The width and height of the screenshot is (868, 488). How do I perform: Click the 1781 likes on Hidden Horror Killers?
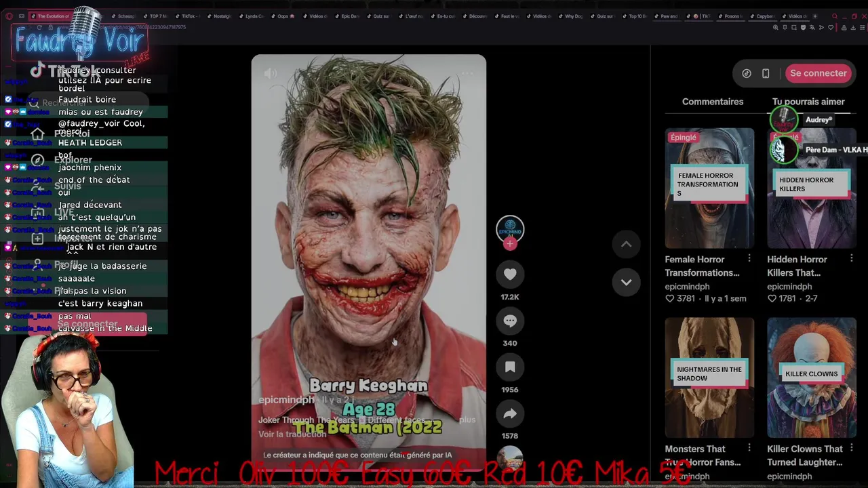tap(781, 298)
